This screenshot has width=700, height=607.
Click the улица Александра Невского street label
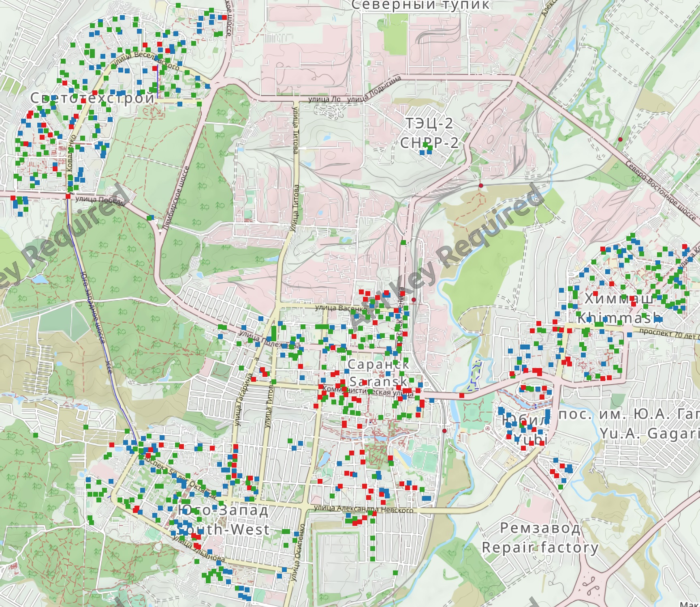363,509
